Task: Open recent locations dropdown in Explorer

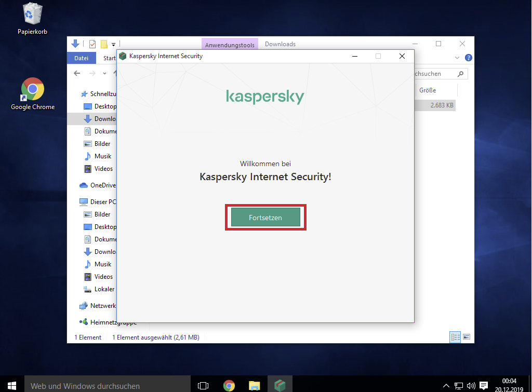Action: pos(104,73)
